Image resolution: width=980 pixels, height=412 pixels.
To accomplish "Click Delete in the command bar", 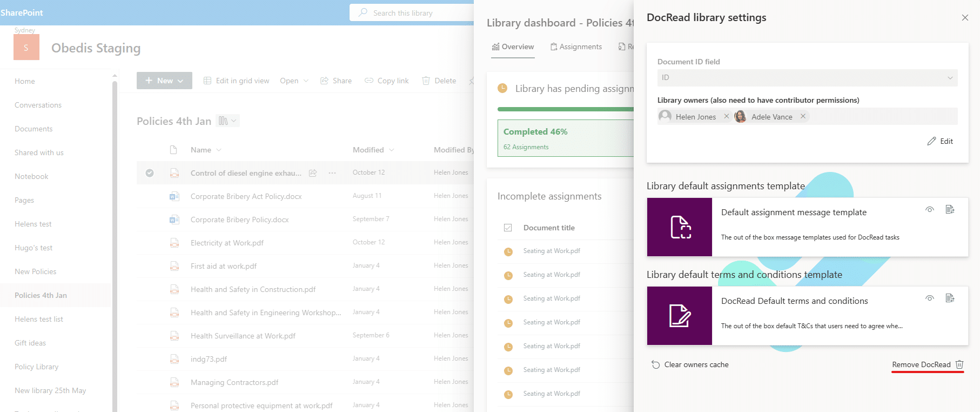I will [439, 81].
